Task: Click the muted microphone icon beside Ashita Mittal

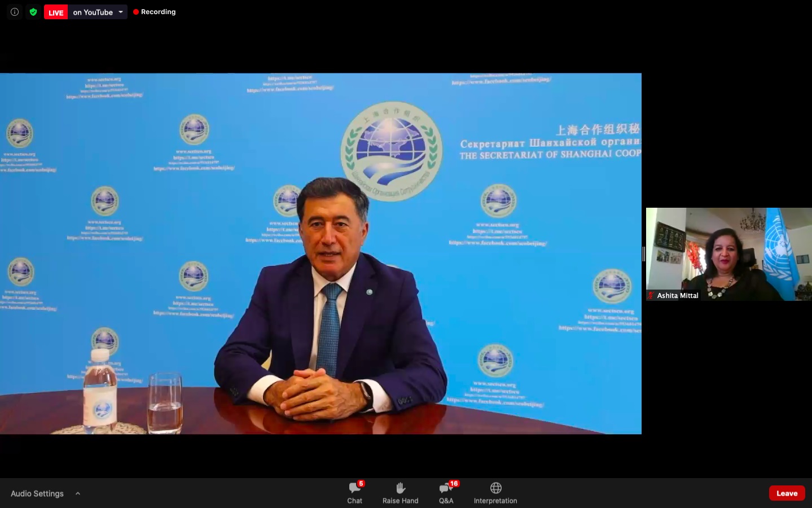Action: pyautogui.click(x=651, y=295)
